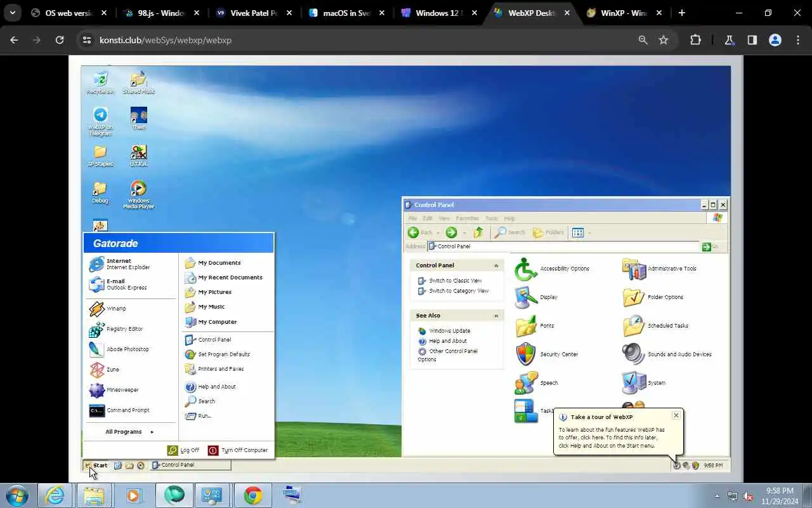The width and height of the screenshot is (812, 508).
Task: Open Favorites menu in Control Panel
Action: click(x=468, y=218)
